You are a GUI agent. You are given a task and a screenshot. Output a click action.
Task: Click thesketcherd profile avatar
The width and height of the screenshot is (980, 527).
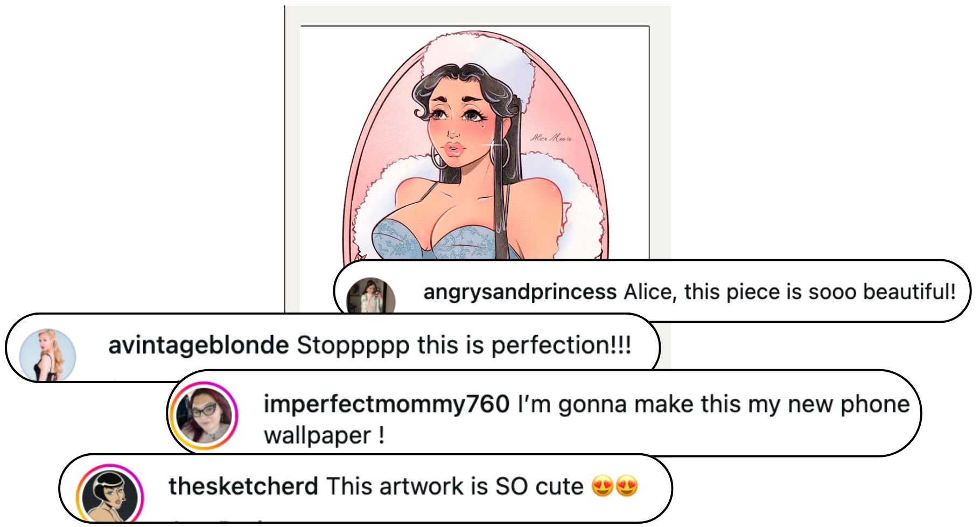click(111, 496)
